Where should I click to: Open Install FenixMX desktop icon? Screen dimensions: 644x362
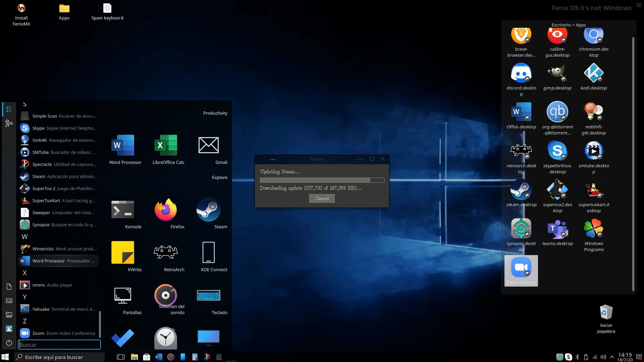(21, 15)
